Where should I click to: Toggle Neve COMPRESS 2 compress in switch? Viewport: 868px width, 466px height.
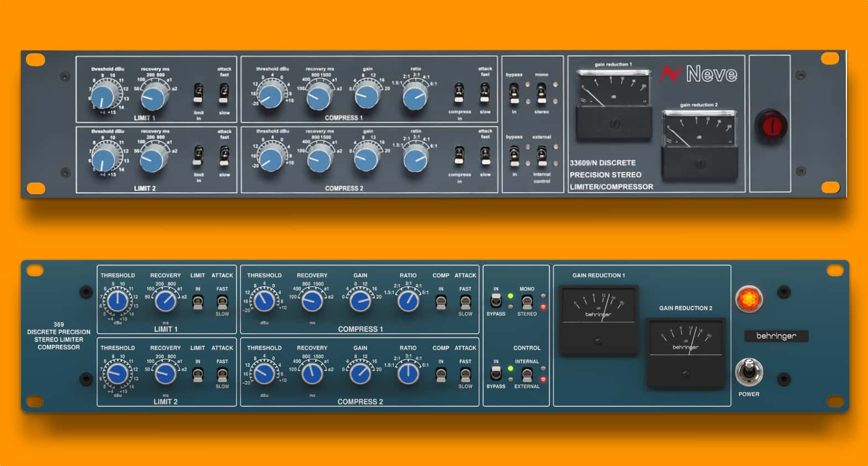[x=459, y=156]
